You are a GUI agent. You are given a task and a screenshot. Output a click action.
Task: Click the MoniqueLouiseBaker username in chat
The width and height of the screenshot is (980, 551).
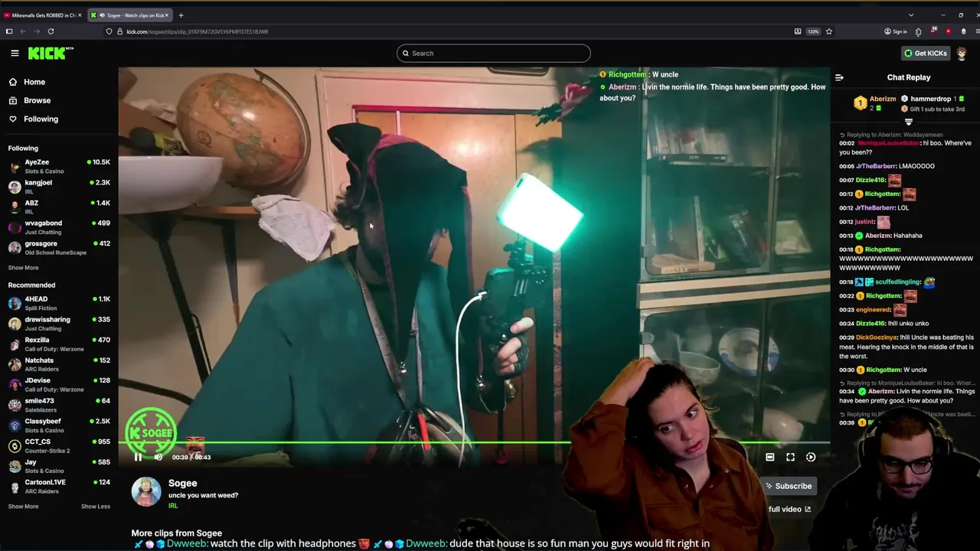pos(888,143)
